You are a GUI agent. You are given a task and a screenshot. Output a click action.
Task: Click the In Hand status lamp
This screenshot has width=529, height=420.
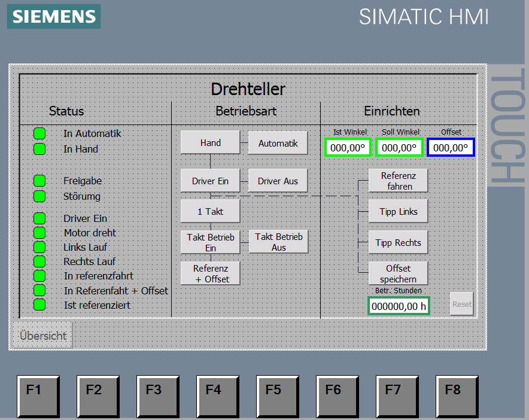click(x=39, y=149)
